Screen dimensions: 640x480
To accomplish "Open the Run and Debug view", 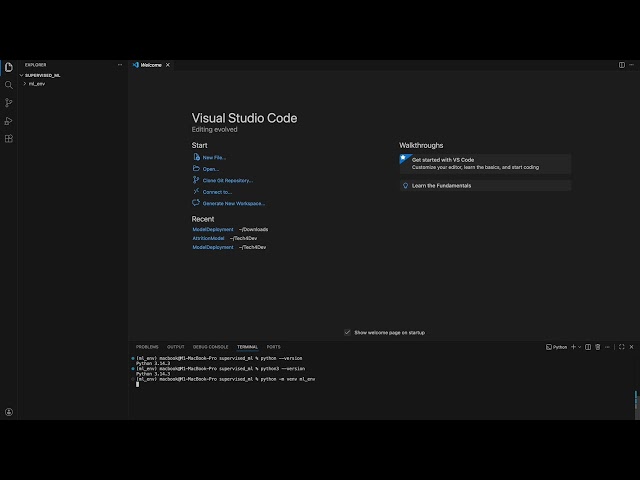I will 9,121.
